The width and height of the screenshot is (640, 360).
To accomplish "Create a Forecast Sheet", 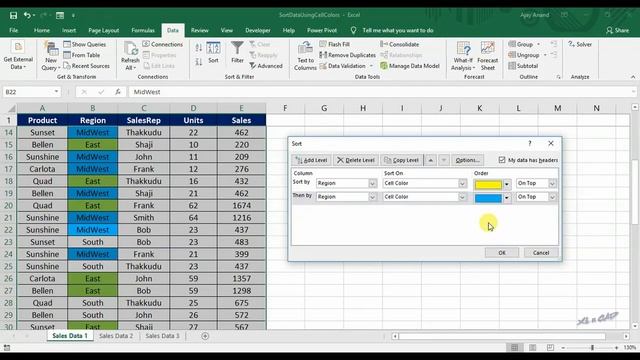I will click(x=487, y=56).
